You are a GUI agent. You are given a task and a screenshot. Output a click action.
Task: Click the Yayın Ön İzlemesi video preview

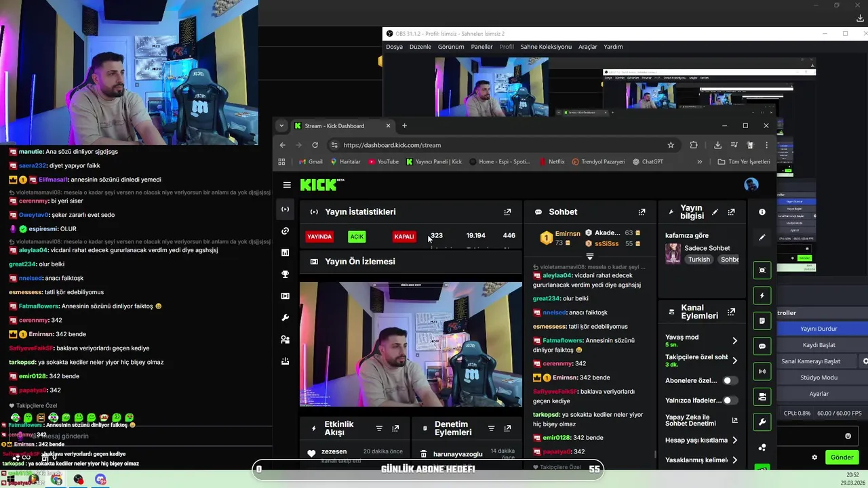411,344
